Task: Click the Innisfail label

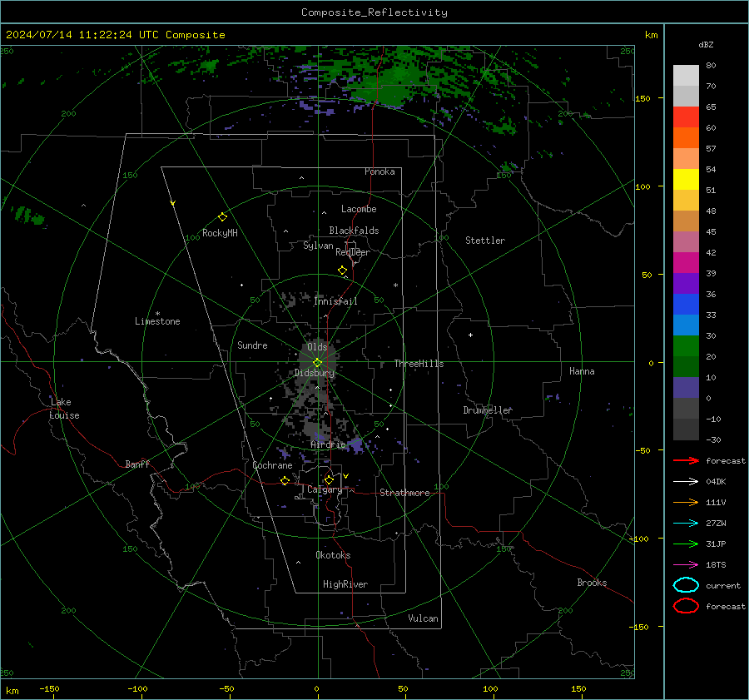Action: pos(335,301)
